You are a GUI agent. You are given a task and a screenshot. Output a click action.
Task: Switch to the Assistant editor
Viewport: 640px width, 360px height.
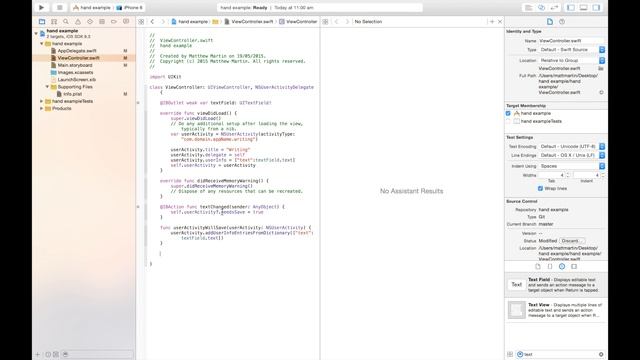tap(541, 7)
